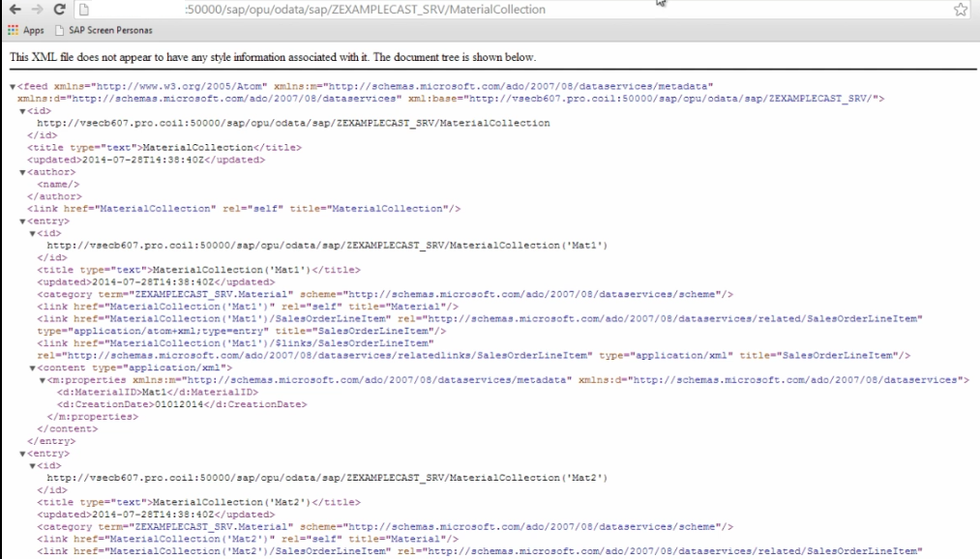Reload the current page
The height and width of the screenshot is (559, 980).
pos(60,9)
